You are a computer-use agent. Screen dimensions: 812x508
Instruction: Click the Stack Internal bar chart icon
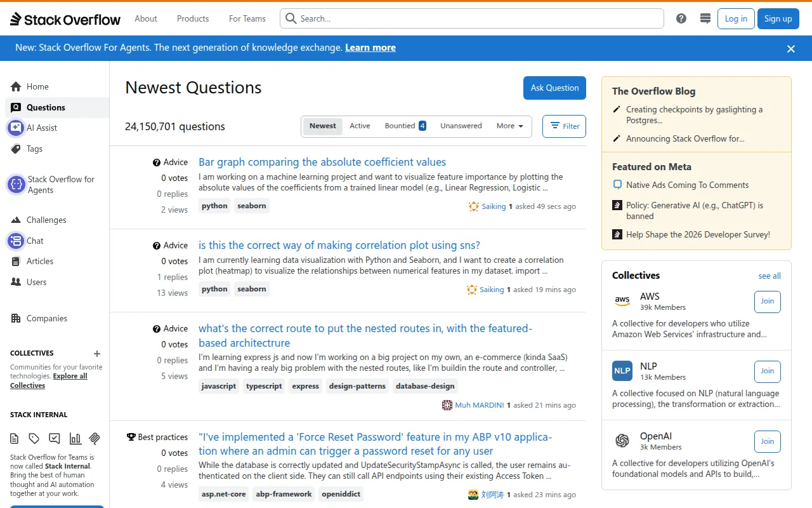(x=75, y=438)
